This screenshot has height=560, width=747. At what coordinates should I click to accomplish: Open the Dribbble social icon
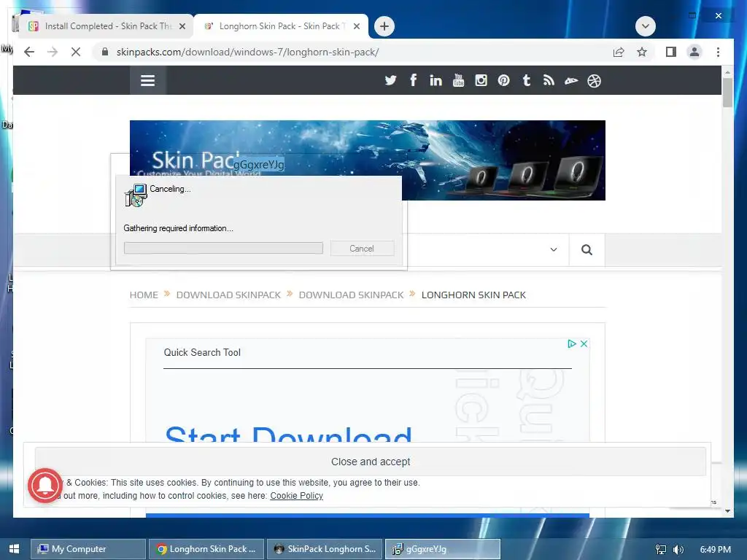coord(594,81)
